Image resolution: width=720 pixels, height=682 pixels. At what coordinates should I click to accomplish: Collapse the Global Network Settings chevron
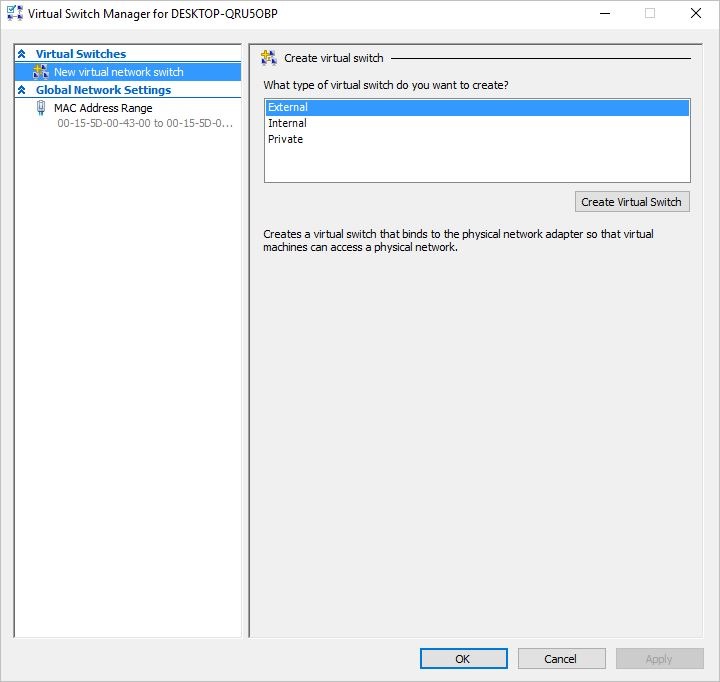click(x=22, y=90)
